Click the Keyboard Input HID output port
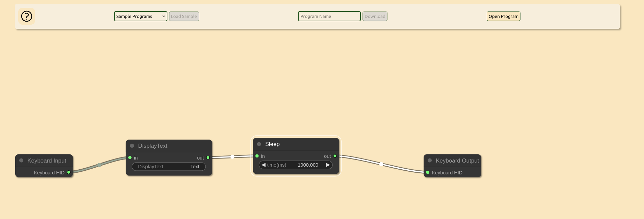 point(69,172)
